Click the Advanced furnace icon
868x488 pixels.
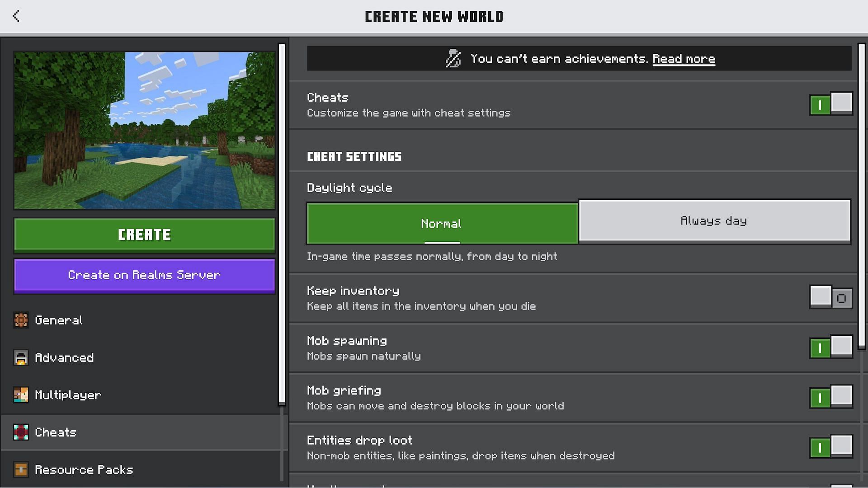pyautogui.click(x=21, y=357)
